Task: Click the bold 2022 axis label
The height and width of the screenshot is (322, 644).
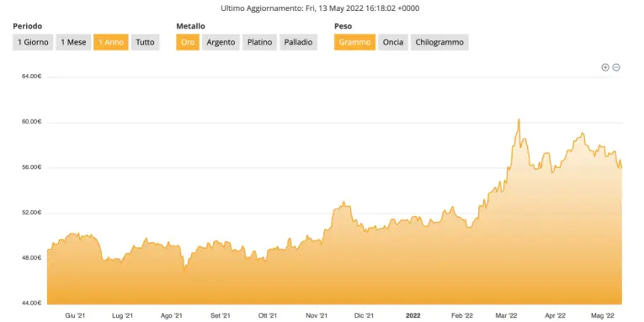Action: click(413, 315)
